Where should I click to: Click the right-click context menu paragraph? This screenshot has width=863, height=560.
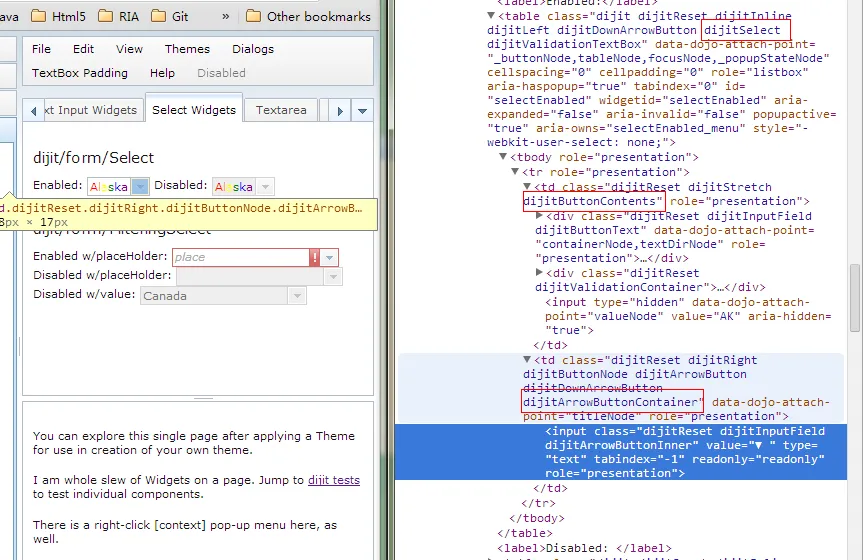point(185,532)
